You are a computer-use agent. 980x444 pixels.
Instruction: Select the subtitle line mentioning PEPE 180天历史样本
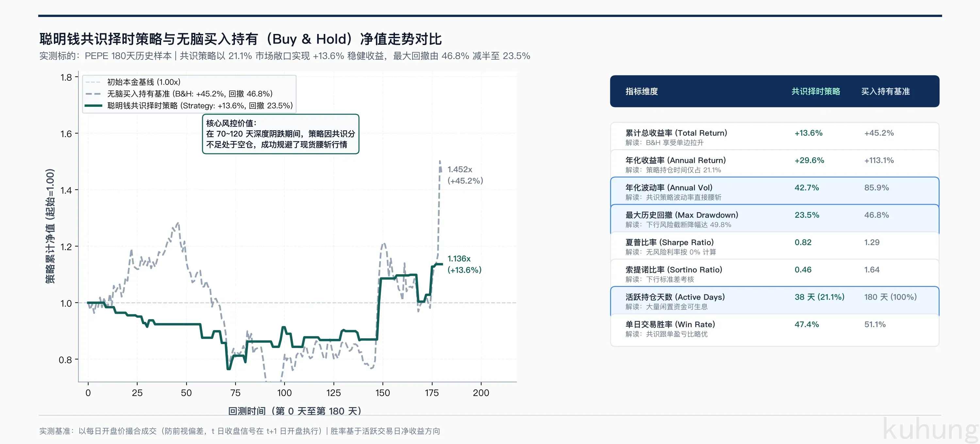point(285,56)
